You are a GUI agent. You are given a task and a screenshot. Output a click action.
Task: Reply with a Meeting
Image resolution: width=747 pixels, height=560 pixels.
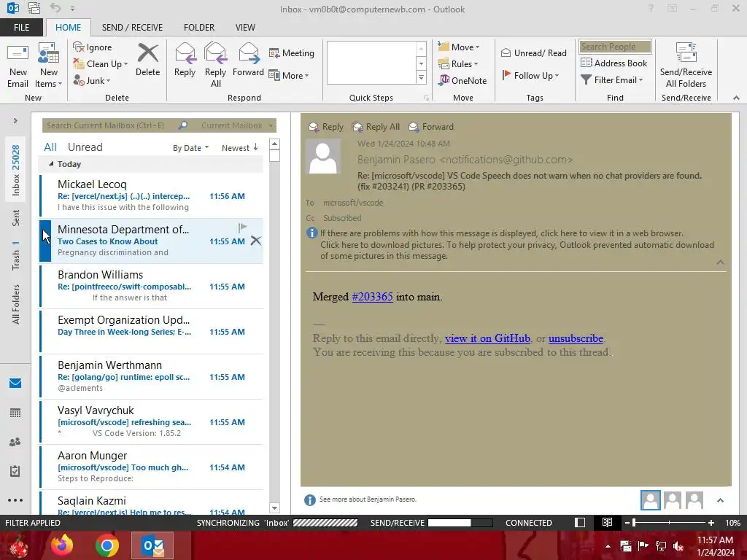click(292, 52)
